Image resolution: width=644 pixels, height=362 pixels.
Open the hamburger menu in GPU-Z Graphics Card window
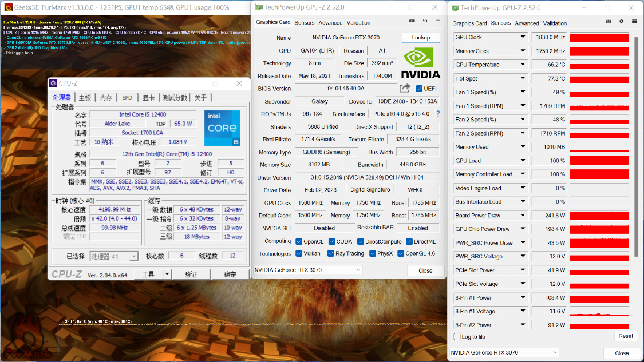[438, 21]
